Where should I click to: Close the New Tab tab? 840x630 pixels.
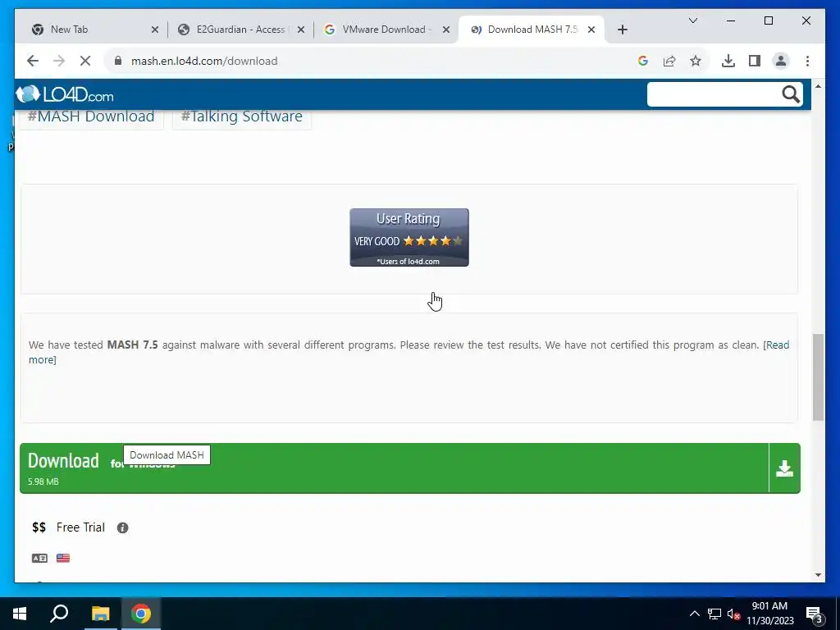coord(155,30)
